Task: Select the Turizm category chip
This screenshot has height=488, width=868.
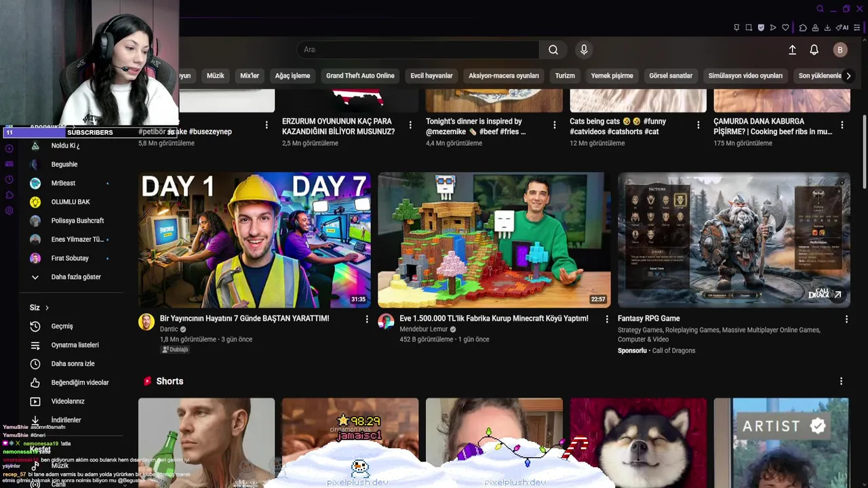Action: coord(565,76)
